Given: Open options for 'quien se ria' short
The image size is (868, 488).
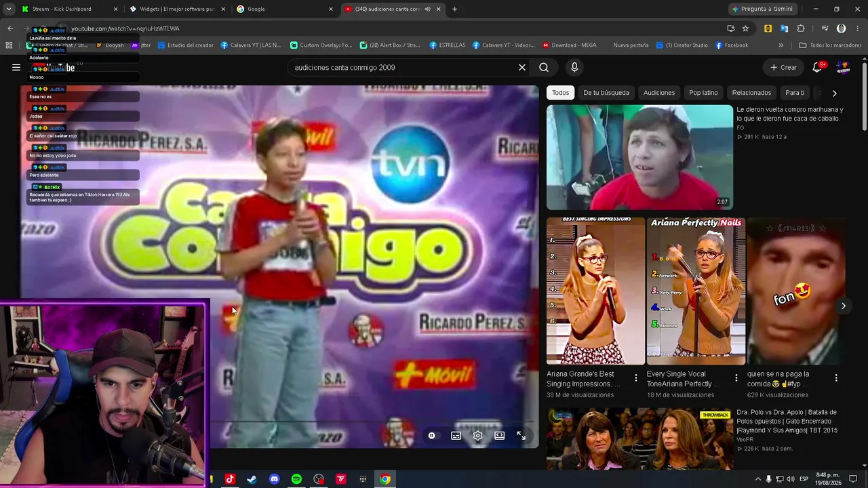Looking at the screenshot, I should click(836, 378).
